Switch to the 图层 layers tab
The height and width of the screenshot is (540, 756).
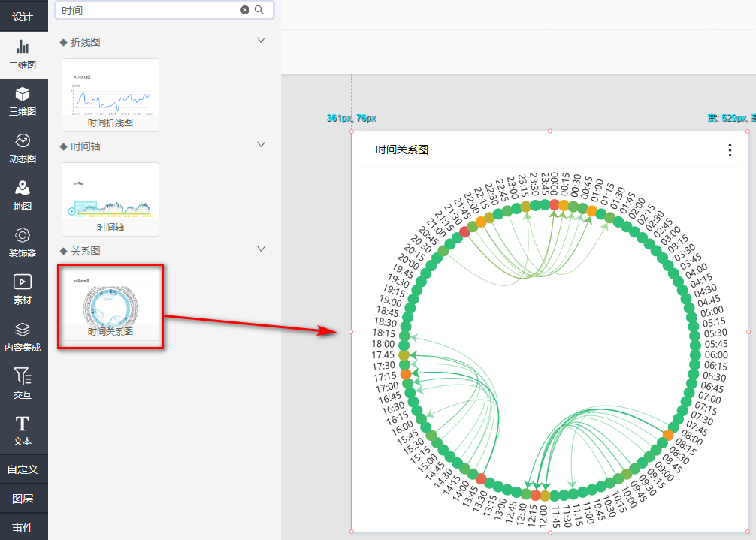coord(23,499)
